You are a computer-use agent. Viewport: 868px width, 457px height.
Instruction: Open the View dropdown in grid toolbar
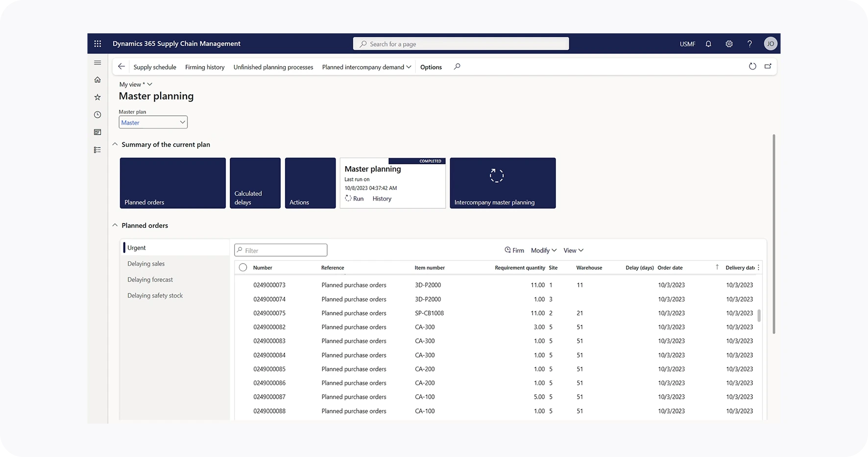coord(573,250)
